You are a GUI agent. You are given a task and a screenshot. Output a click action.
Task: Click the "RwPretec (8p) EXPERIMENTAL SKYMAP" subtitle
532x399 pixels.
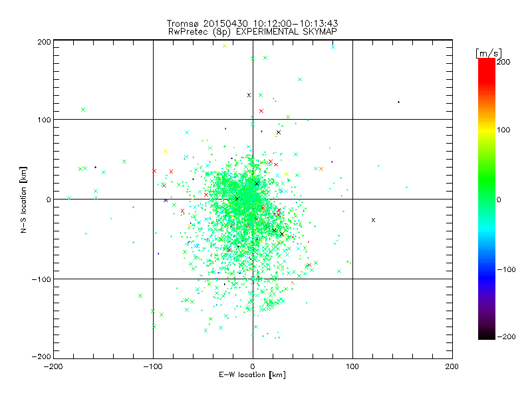tap(253, 32)
